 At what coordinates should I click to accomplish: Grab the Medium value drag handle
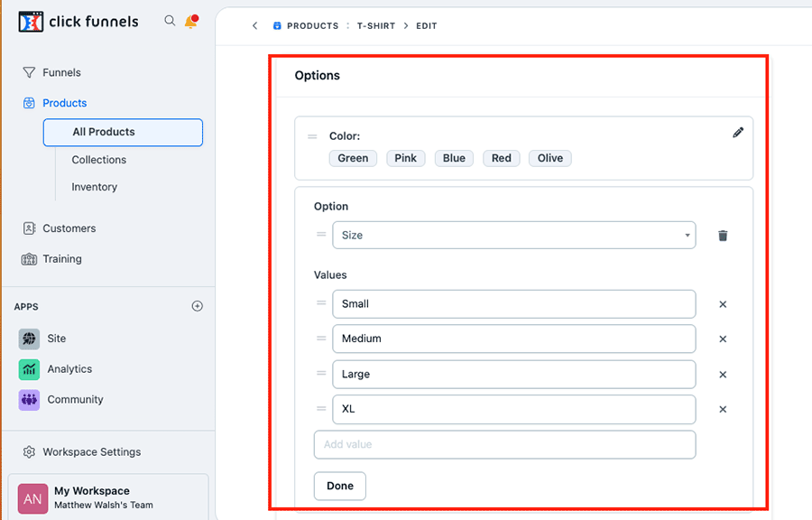[x=321, y=339]
